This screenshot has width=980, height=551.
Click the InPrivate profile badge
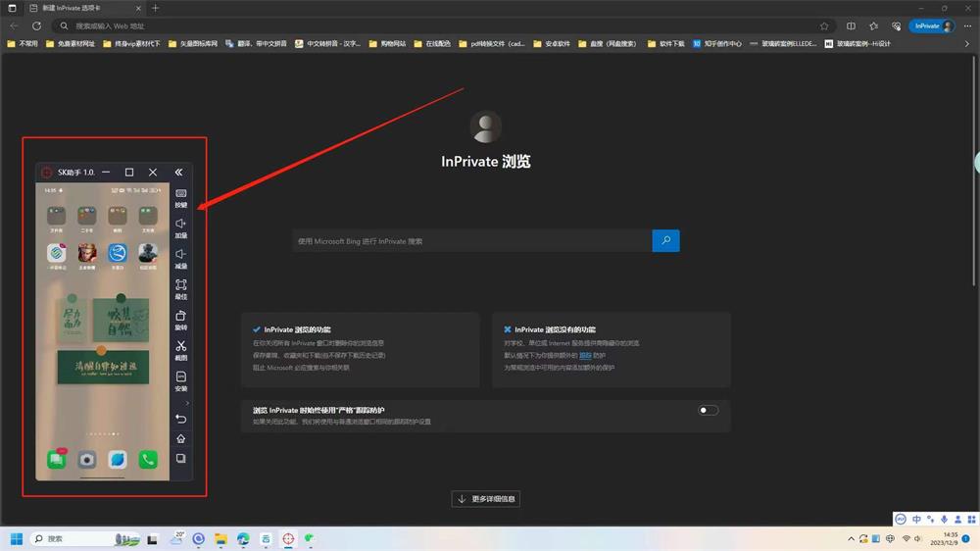[931, 25]
